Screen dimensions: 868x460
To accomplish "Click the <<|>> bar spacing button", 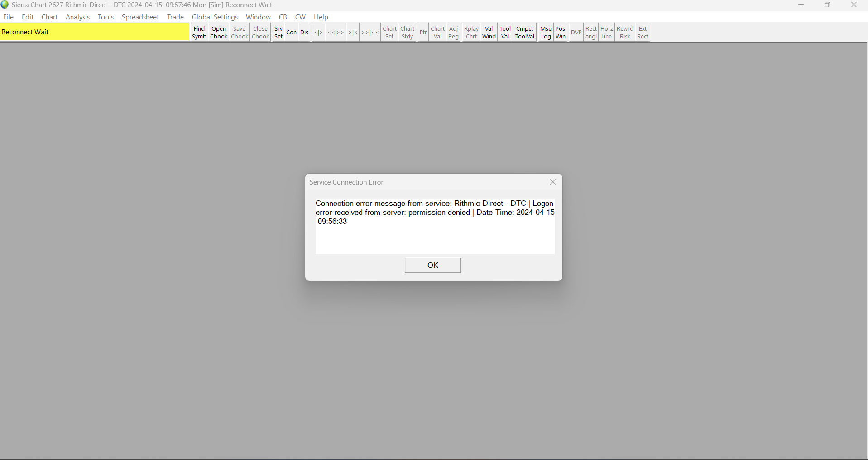I will pyautogui.click(x=336, y=33).
